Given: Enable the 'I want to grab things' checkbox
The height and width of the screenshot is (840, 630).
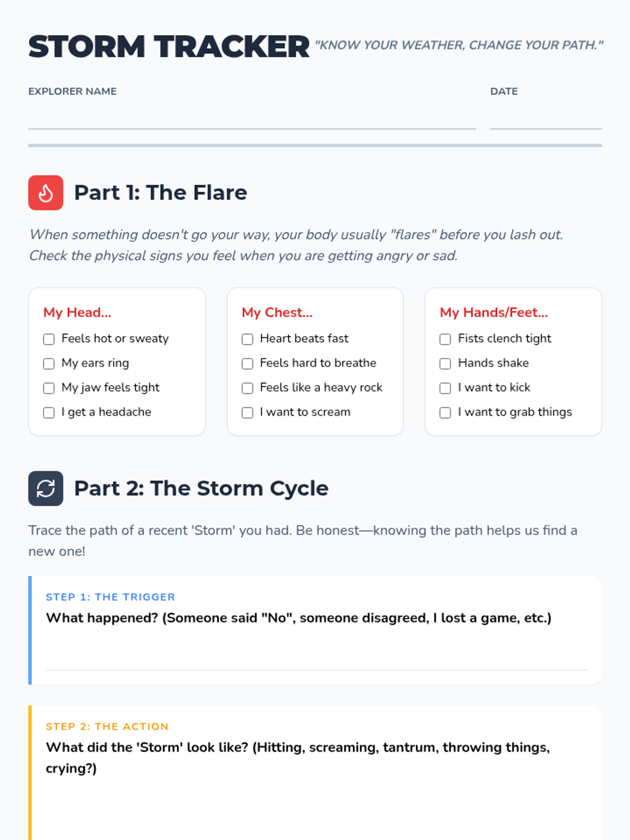Looking at the screenshot, I should pyautogui.click(x=445, y=413).
